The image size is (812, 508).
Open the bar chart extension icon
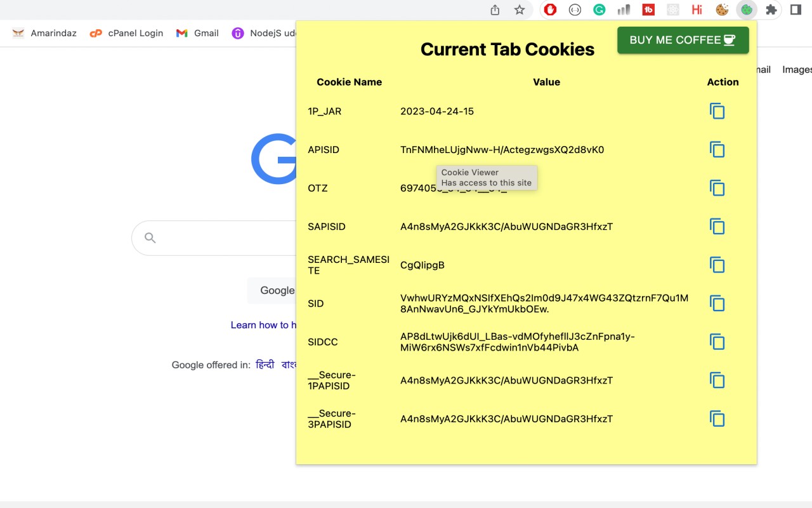click(624, 10)
